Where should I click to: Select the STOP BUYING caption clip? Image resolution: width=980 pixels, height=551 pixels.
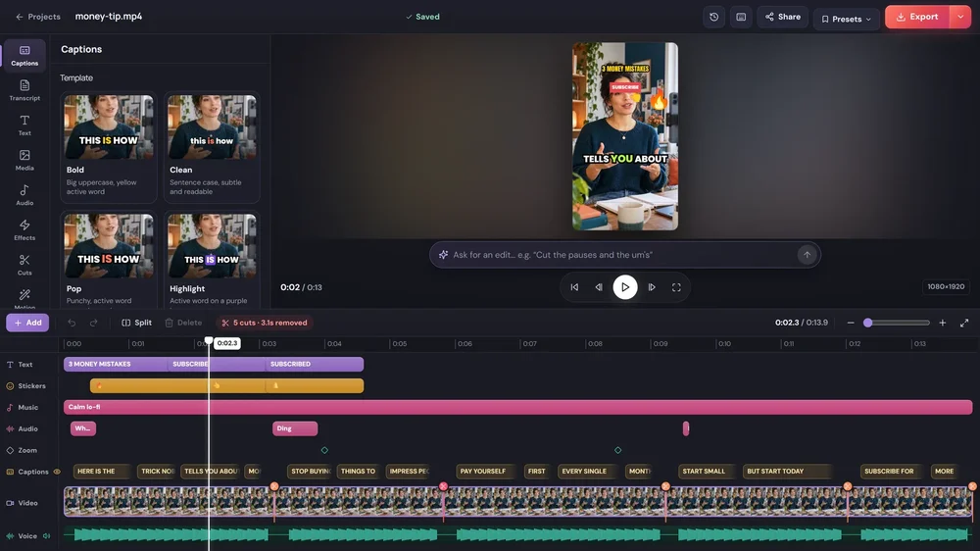[310, 472]
